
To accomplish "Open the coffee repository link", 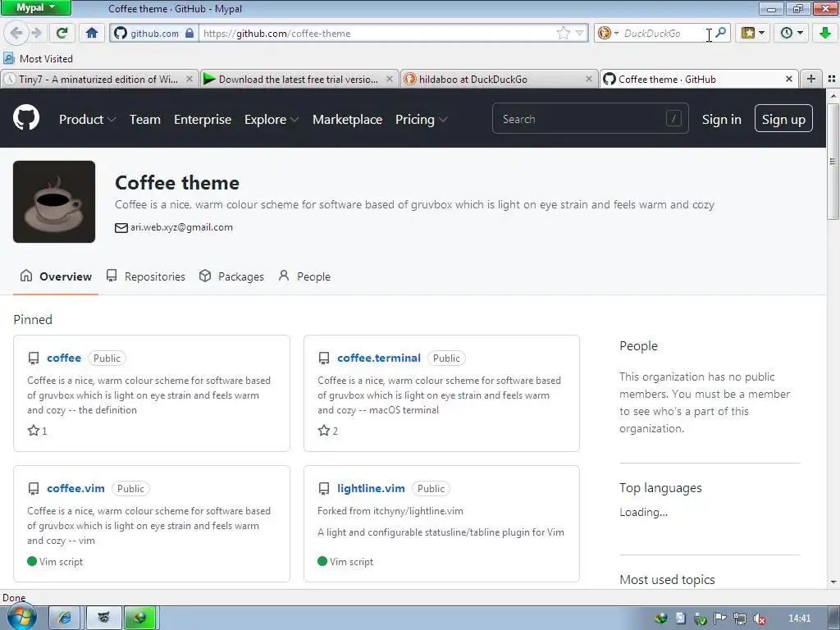I will pos(64,358).
